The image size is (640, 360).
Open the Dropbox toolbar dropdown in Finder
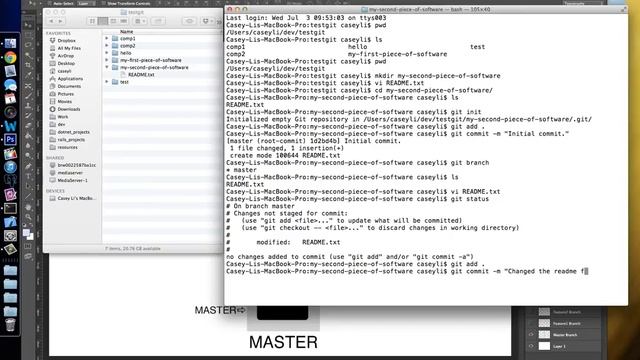pos(208,21)
